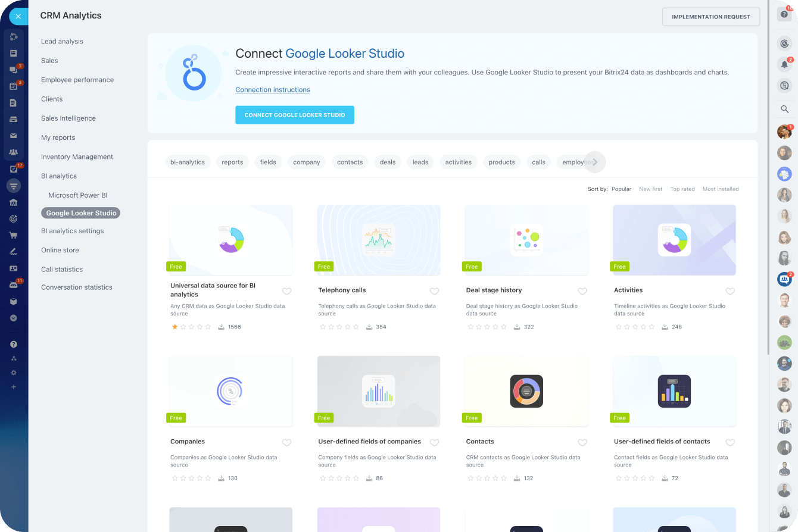The image size is (798, 532).
Task: Favorite the Telephony calls app with heart
Action: 434,291
